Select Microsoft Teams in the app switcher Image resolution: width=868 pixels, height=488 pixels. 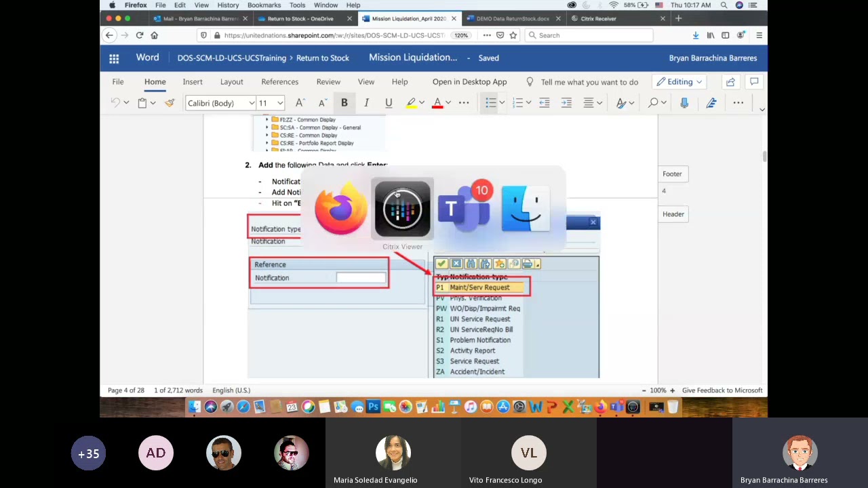[x=464, y=209]
